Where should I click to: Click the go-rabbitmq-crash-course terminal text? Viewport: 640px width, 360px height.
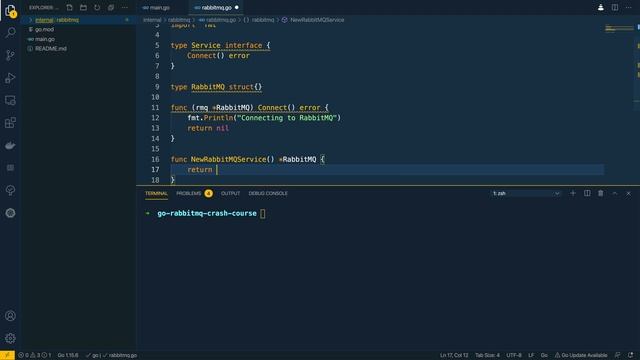coord(207,213)
